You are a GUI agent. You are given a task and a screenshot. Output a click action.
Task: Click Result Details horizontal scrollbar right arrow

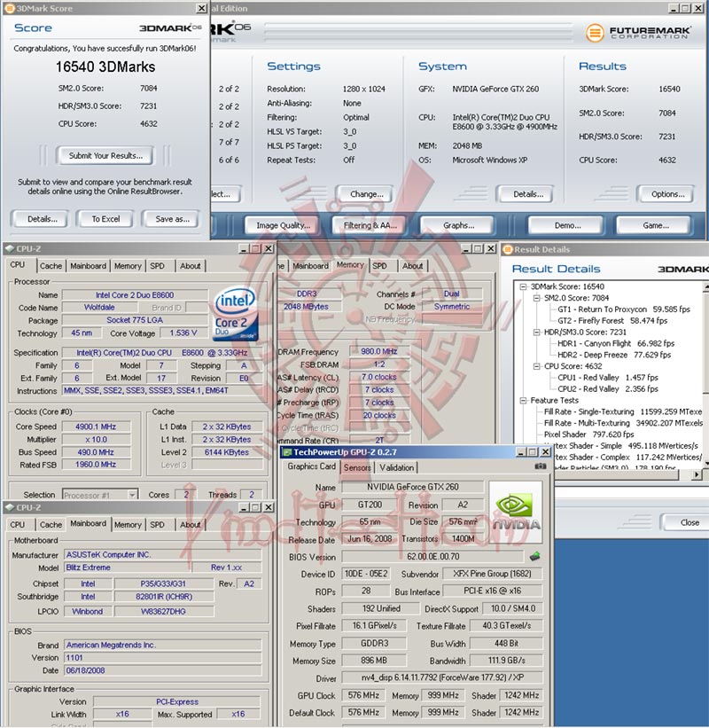(x=697, y=474)
